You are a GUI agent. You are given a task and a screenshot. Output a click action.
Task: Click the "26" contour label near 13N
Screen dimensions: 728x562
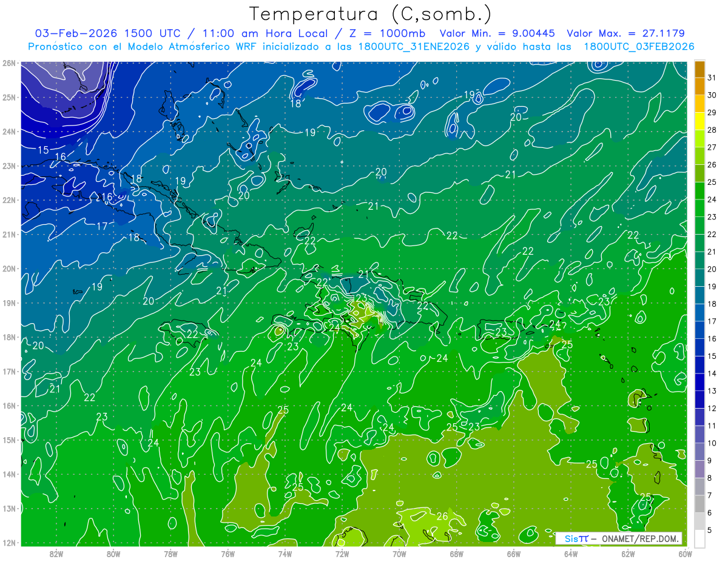pos(442,517)
